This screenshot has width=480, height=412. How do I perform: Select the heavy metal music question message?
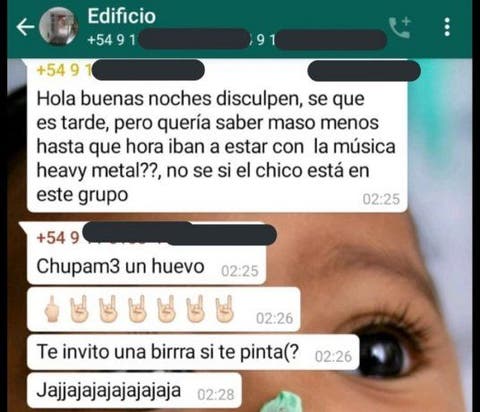217,136
